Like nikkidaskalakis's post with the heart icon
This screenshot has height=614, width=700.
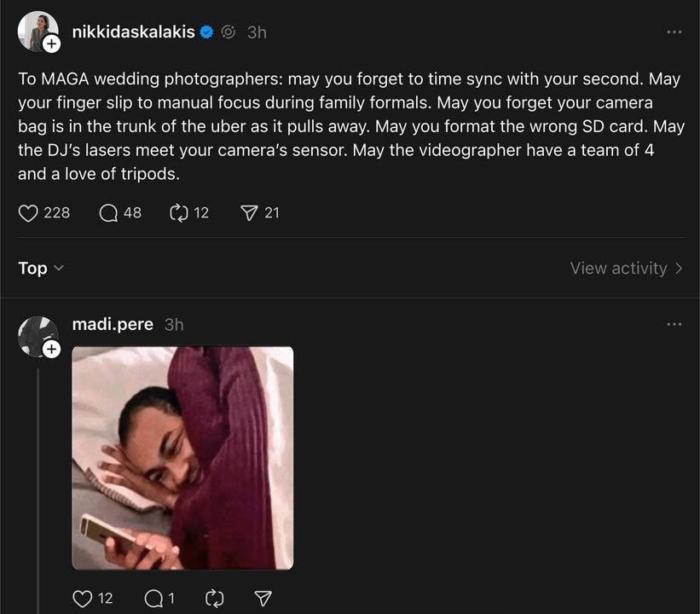coord(29,212)
